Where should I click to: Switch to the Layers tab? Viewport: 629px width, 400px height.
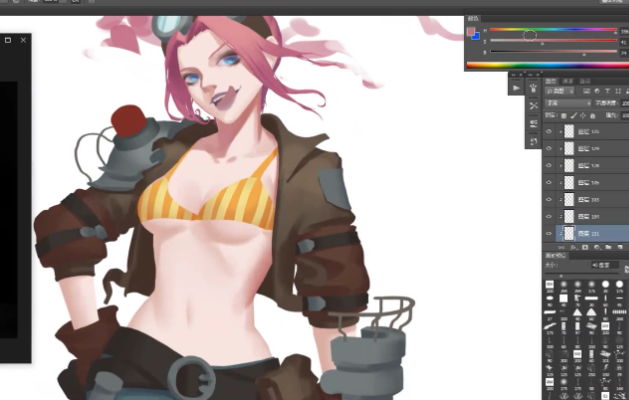[x=551, y=81]
